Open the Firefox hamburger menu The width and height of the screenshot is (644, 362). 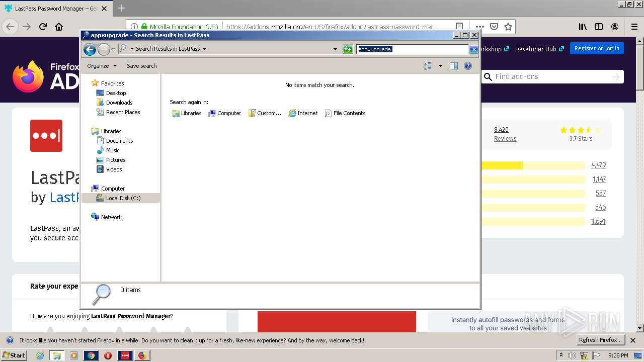634,27
